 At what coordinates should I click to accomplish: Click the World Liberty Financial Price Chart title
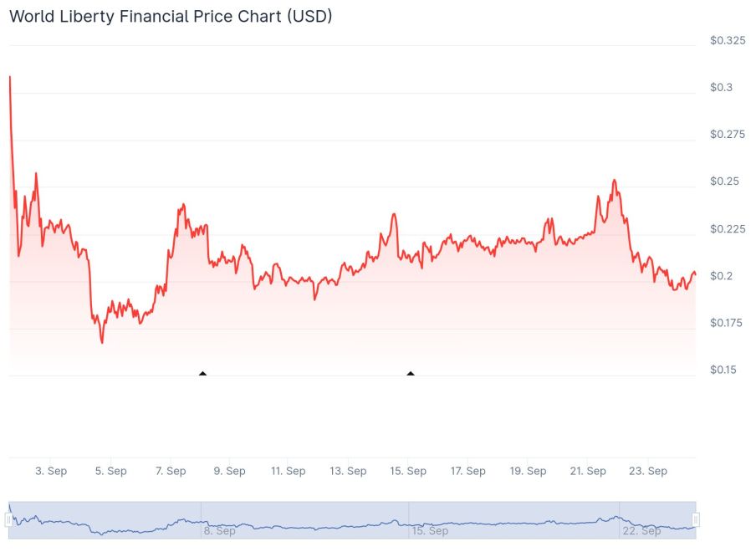171,17
